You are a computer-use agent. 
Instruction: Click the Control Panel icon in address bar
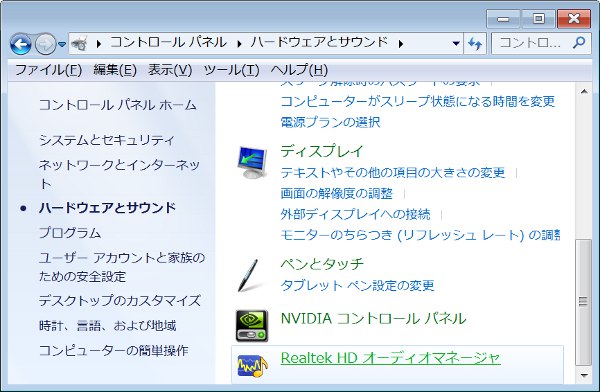coord(80,44)
